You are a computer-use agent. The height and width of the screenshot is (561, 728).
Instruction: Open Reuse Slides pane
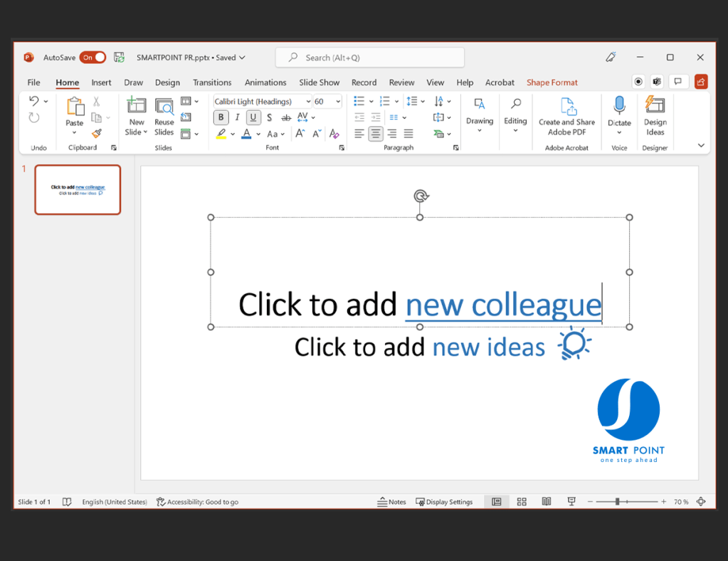(164, 117)
